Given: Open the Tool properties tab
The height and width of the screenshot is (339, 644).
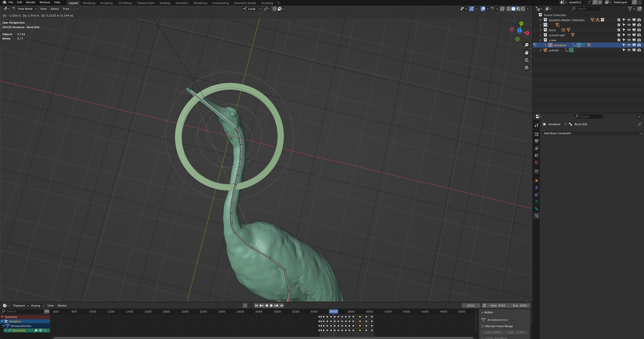Looking at the screenshot, I should [x=536, y=125].
